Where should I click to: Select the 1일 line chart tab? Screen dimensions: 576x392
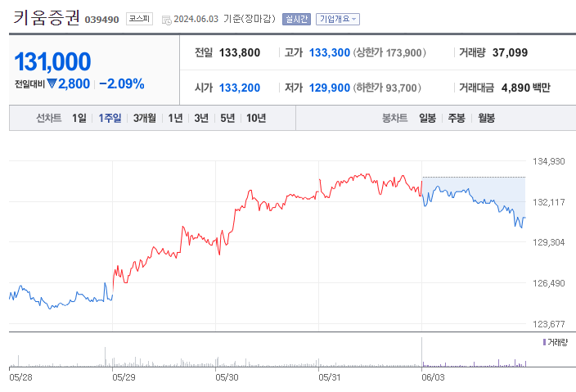79,118
